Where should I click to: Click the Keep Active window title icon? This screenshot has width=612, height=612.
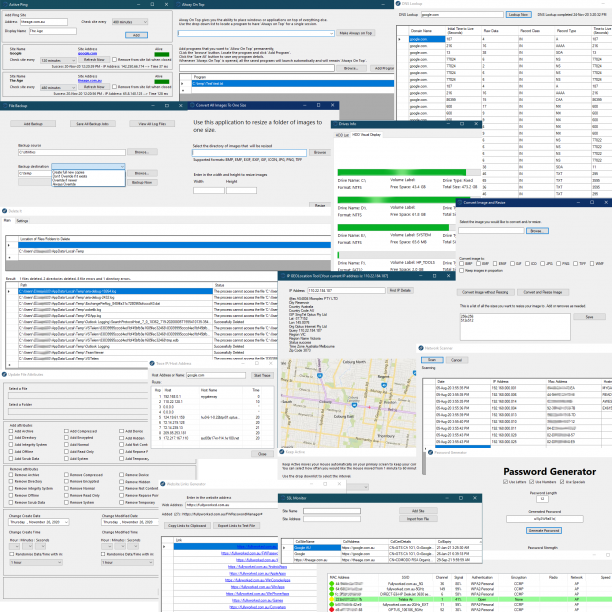[282, 452]
